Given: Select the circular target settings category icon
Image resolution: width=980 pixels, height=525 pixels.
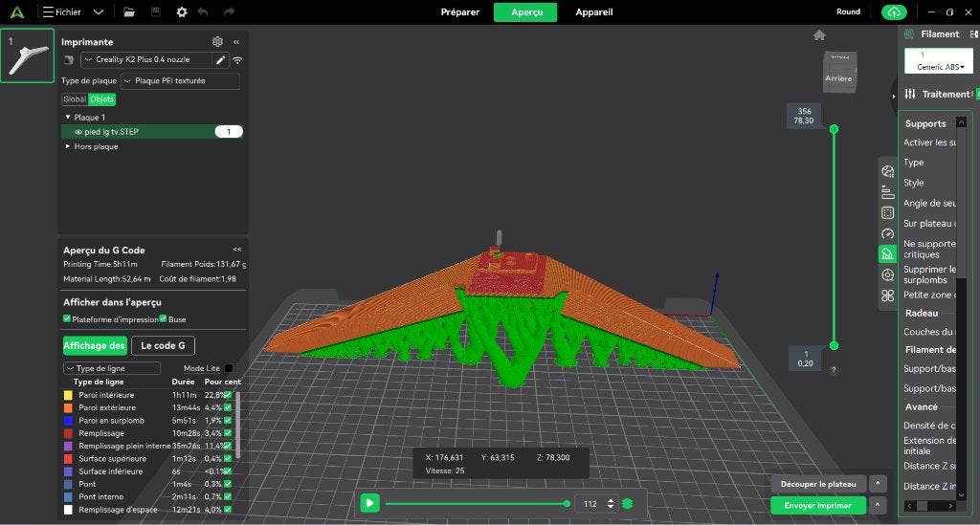Looking at the screenshot, I should tap(887, 274).
